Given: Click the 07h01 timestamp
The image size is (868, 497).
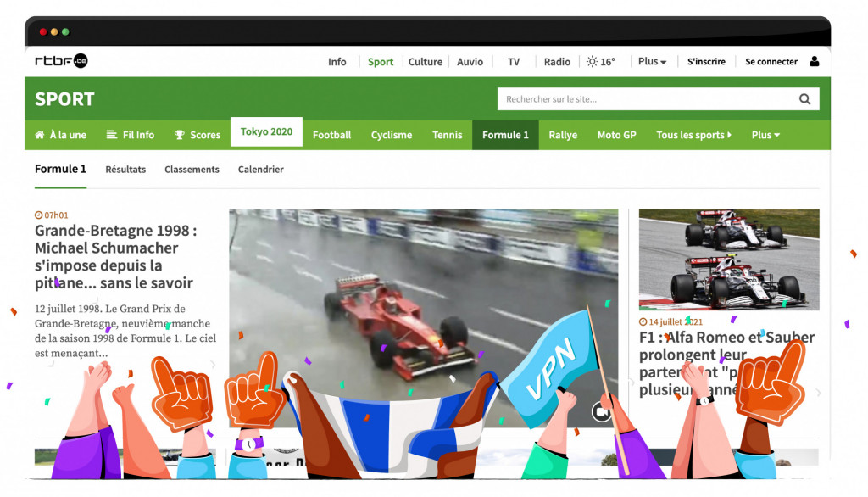Looking at the screenshot, I should [x=52, y=215].
